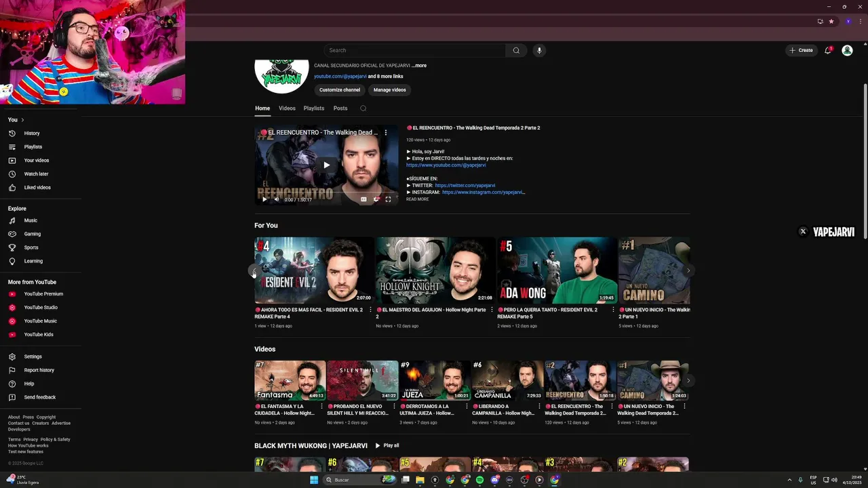
Task: Select the Home channel tab
Action: [x=262, y=108]
